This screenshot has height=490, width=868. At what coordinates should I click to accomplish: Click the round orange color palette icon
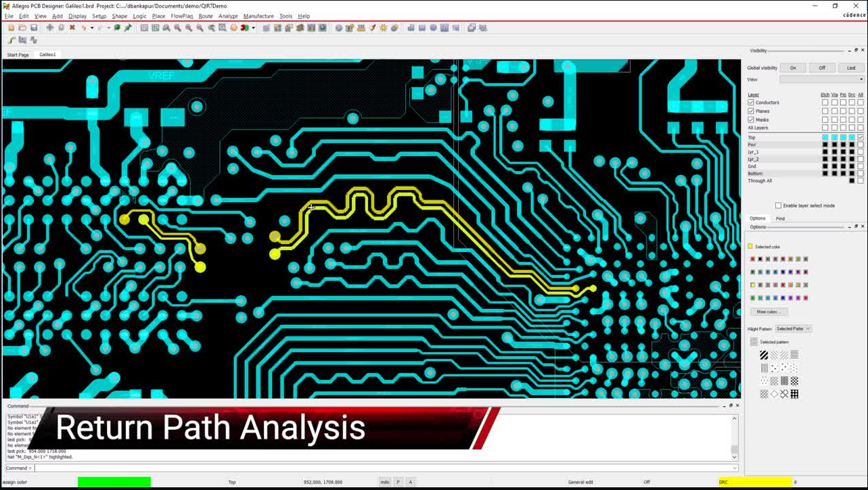(x=233, y=28)
